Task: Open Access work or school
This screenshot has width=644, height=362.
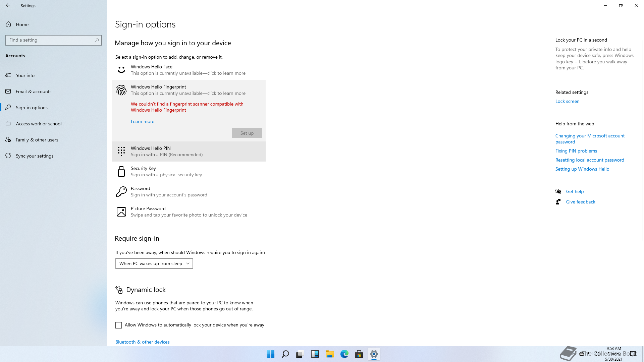Action: pos(54,124)
